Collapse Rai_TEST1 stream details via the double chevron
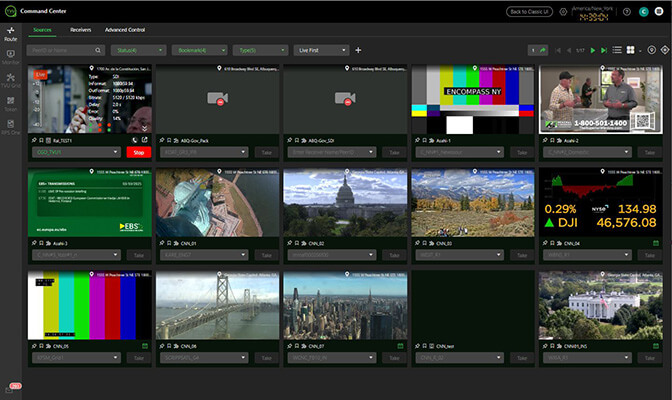This screenshot has height=400, width=672. coord(144,128)
